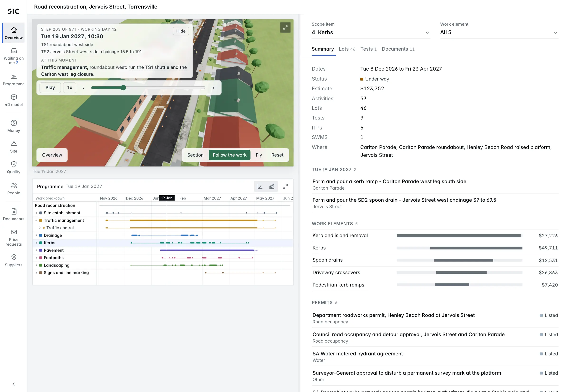Expand the Programme panel fullscreen
The width and height of the screenshot is (570, 392).
[285, 186]
